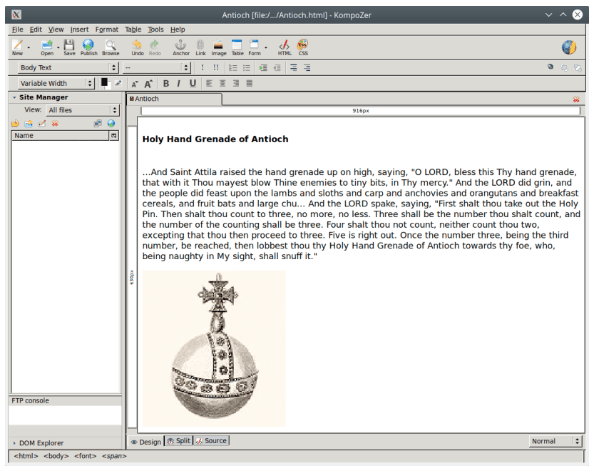Apply a numbered list
The image size is (600, 473).
point(233,68)
